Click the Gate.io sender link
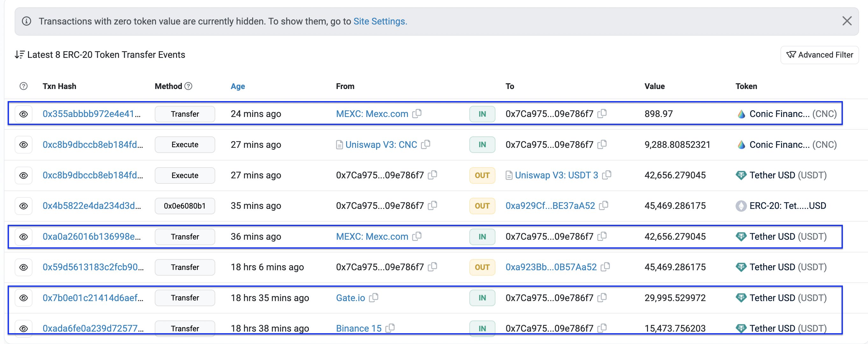This screenshot has height=344, width=868. coord(351,298)
